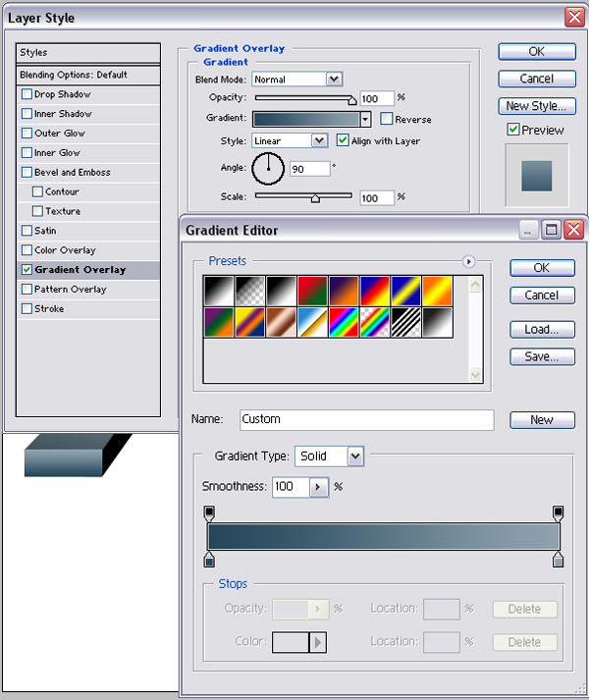Viewport: 589px width, 700px height.
Task: Click Cancel in the Layer Style dialog
Action: 537,79
